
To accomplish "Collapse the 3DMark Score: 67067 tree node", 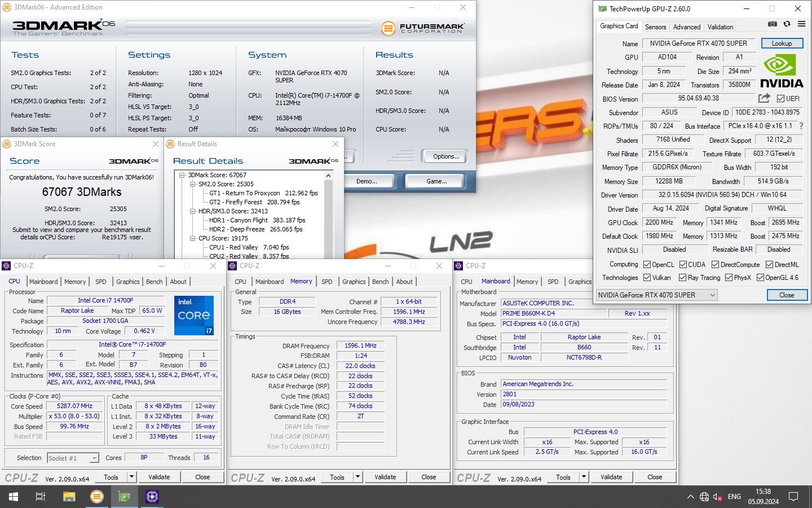I will pyautogui.click(x=183, y=175).
